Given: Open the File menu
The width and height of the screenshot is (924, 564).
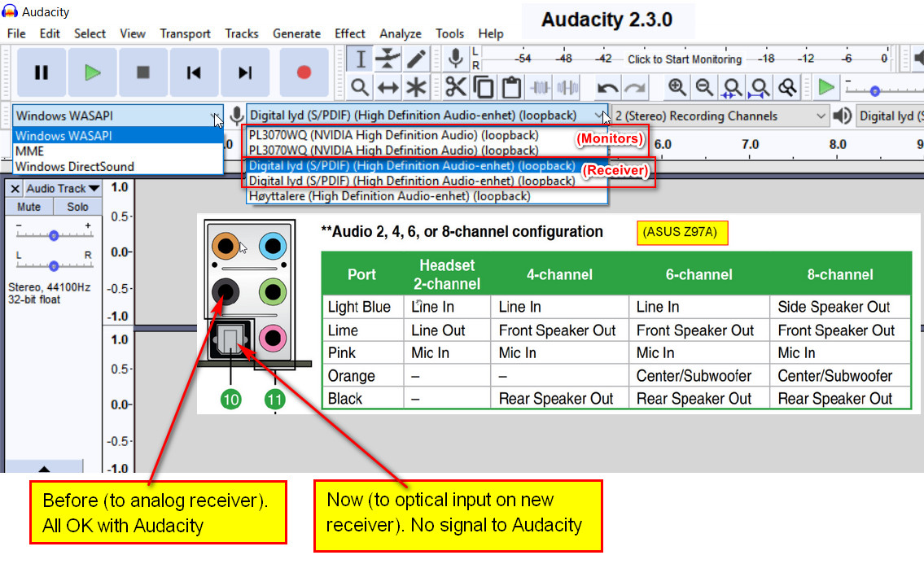Looking at the screenshot, I should coord(16,33).
